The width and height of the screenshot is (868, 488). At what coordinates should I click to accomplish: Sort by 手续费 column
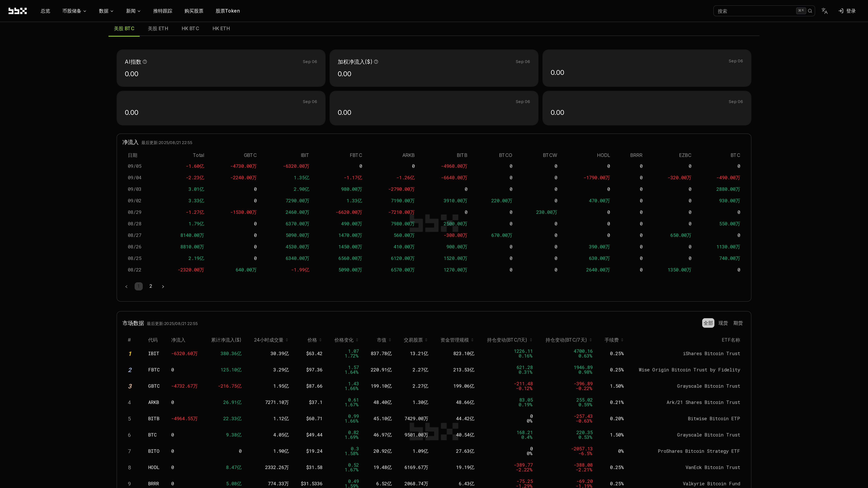[x=622, y=340]
